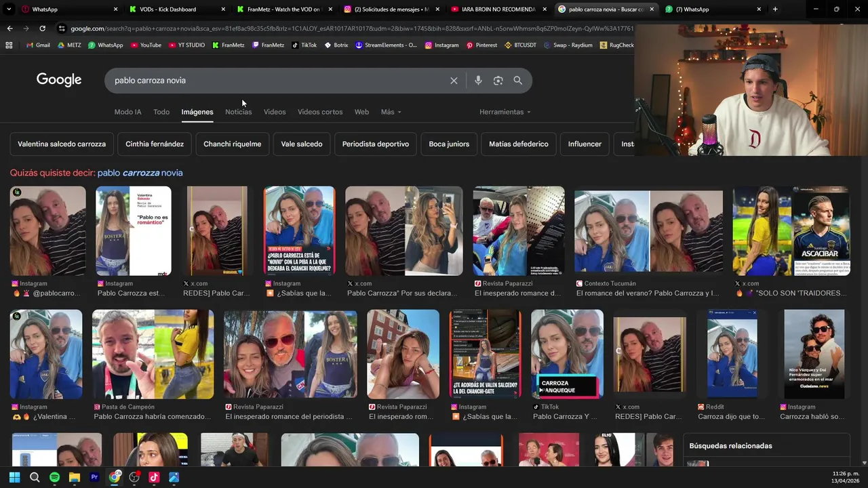Open the ASCACIBAR image result thumbnail

791,231
